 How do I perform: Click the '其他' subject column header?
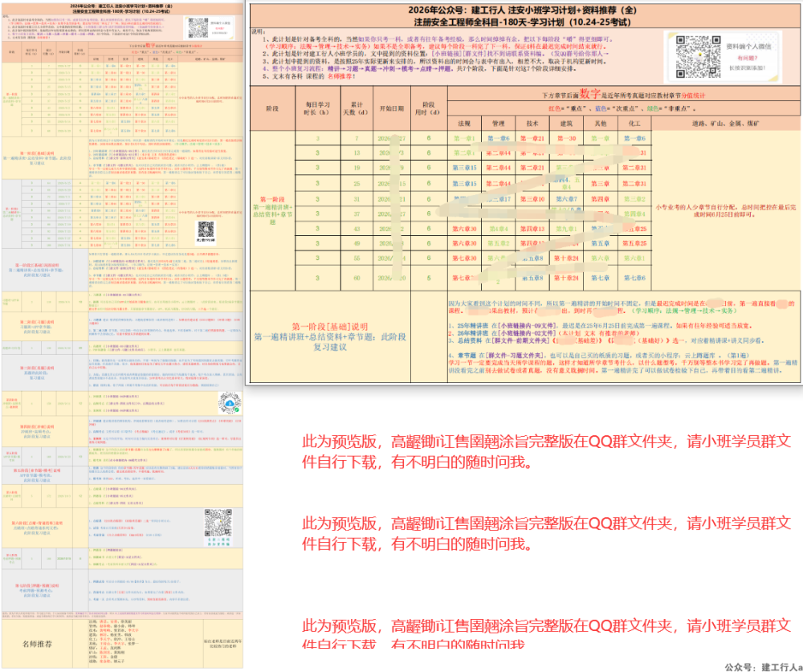coord(600,124)
